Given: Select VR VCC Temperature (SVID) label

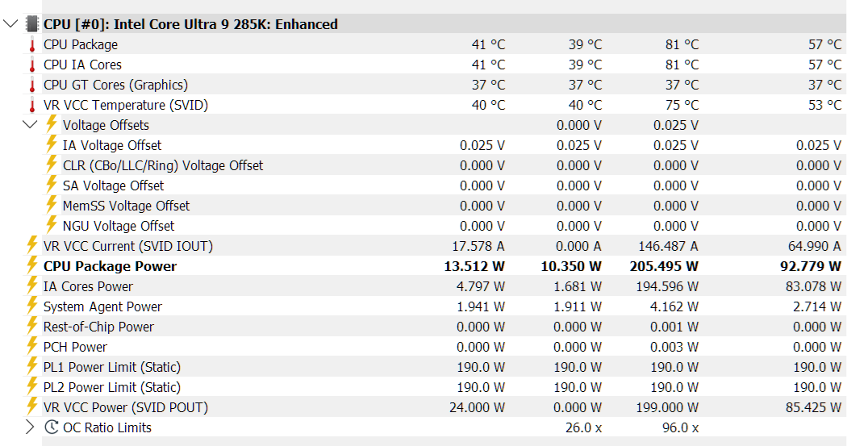Looking at the screenshot, I should (x=126, y=105).
